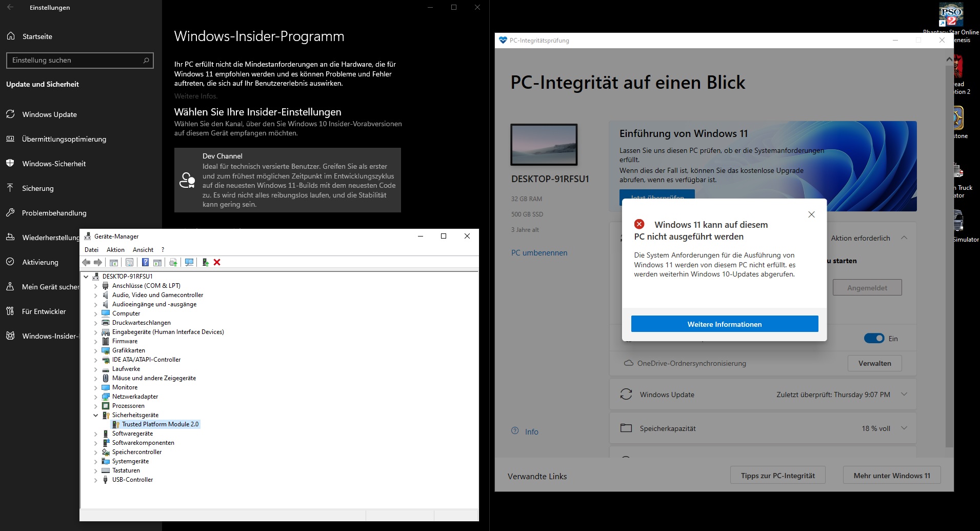Click the Weitere Informationen button
This screenshot has height=531, width=980.
pyautogui.click(x=725, y=324)
